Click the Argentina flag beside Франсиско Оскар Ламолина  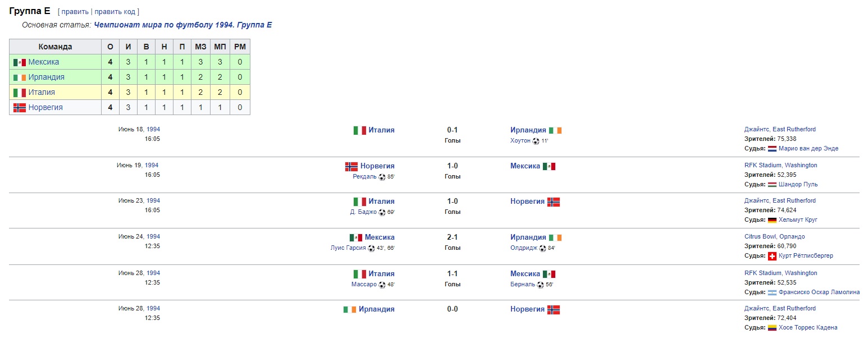pos(772,292)
